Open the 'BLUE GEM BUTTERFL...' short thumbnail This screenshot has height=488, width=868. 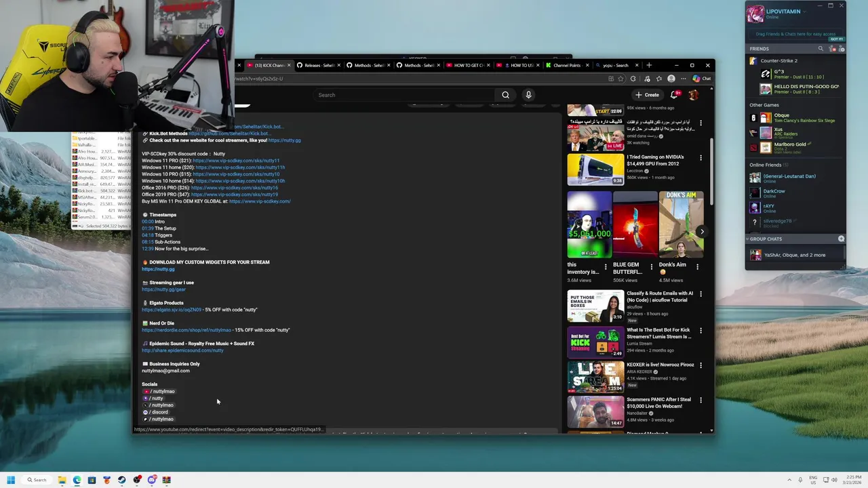click(x=635, y=224)
